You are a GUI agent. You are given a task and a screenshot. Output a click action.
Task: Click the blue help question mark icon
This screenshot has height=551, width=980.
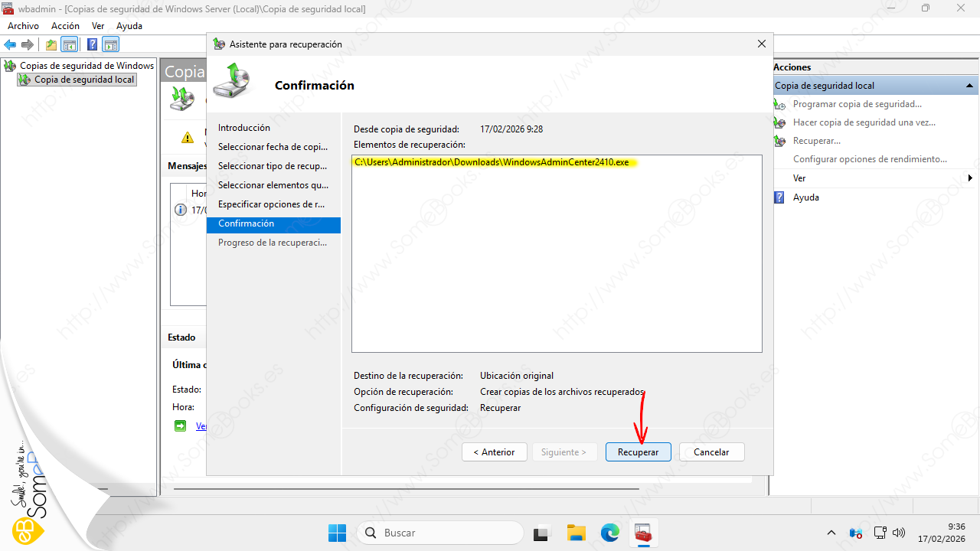(92, 44)
